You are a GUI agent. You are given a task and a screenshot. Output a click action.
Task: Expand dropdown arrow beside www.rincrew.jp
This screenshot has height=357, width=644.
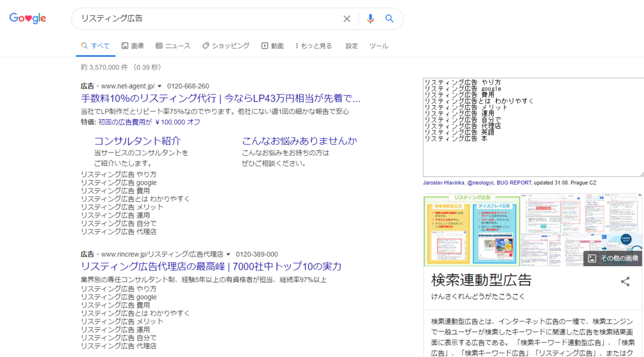click(x=228, y=254)
